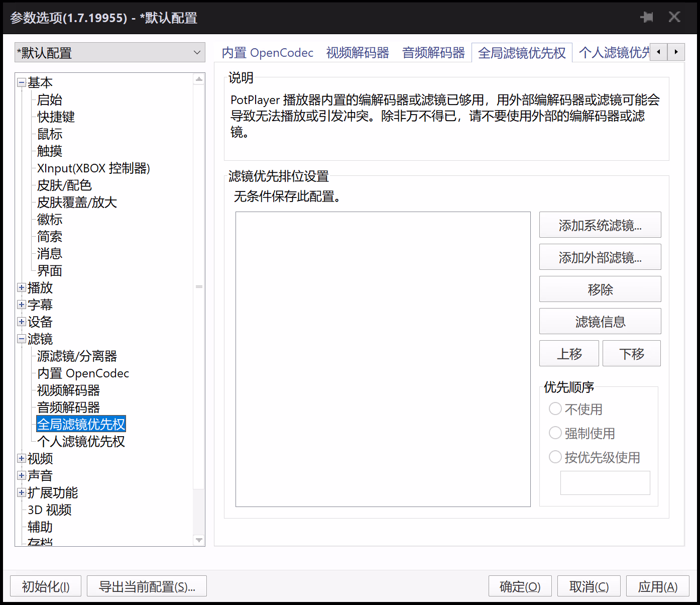Click the tree scrollbar down arrow

199,540
